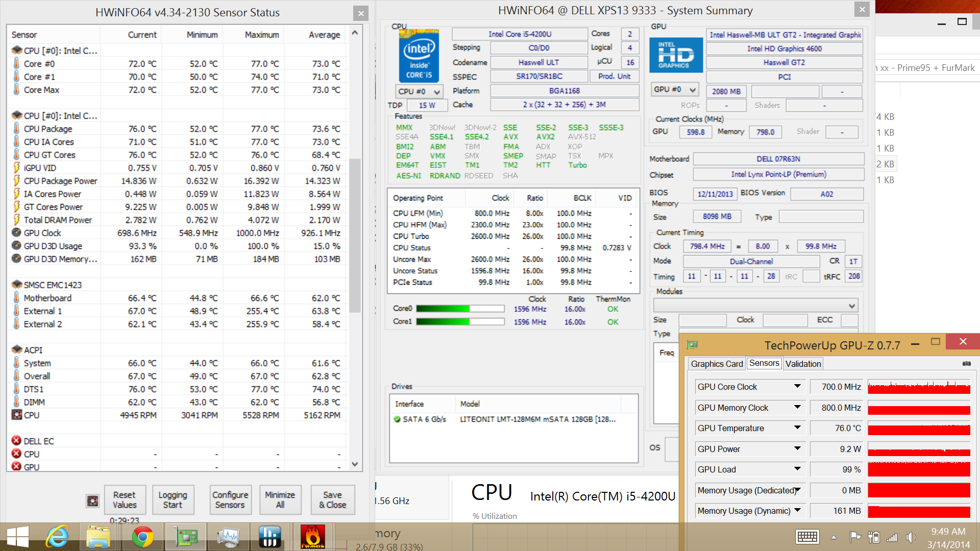Viewport: 980px width, 551px height.
Task: Click the Google Chrome taskbar icon
Action: point(143,537)
